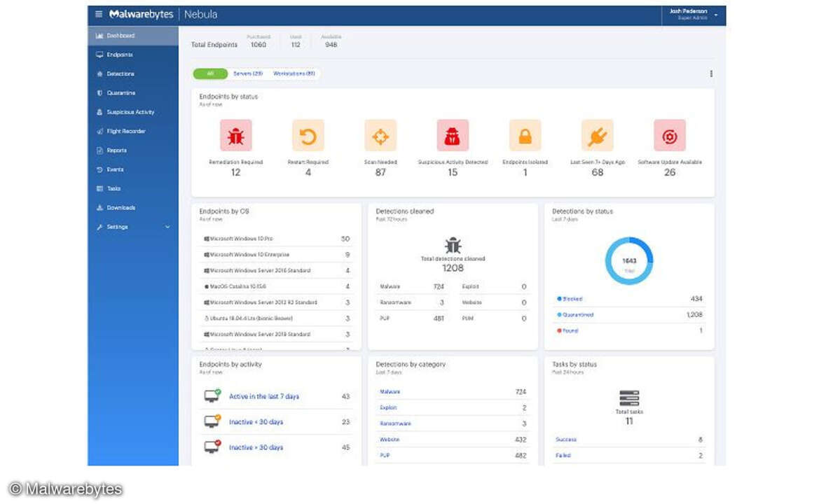
Task: Open the Suspicious Activity Detected icon
Action: click(x=453, y=135)
